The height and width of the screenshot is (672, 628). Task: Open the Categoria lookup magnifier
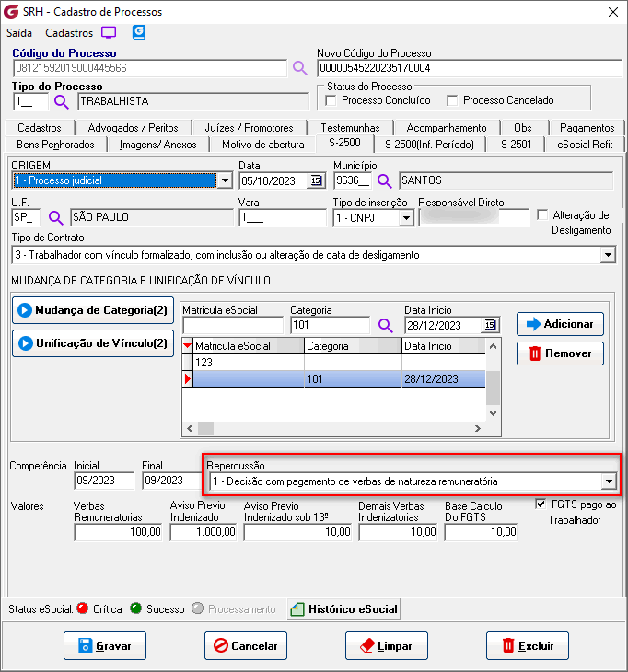tap(385, 326)
